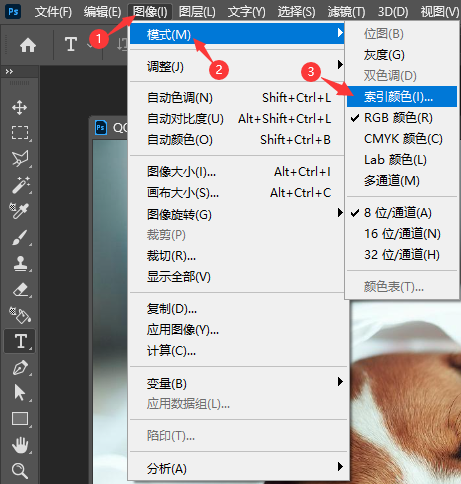Click the Ps document tab icon
The height and width of the screenshot is (484, 461).
tap(101, 127)
